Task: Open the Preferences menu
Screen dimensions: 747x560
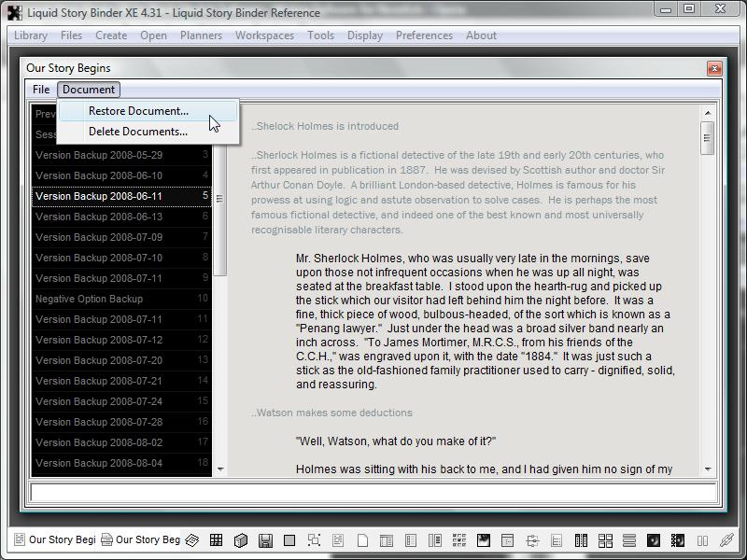Action: coord(424,35)
